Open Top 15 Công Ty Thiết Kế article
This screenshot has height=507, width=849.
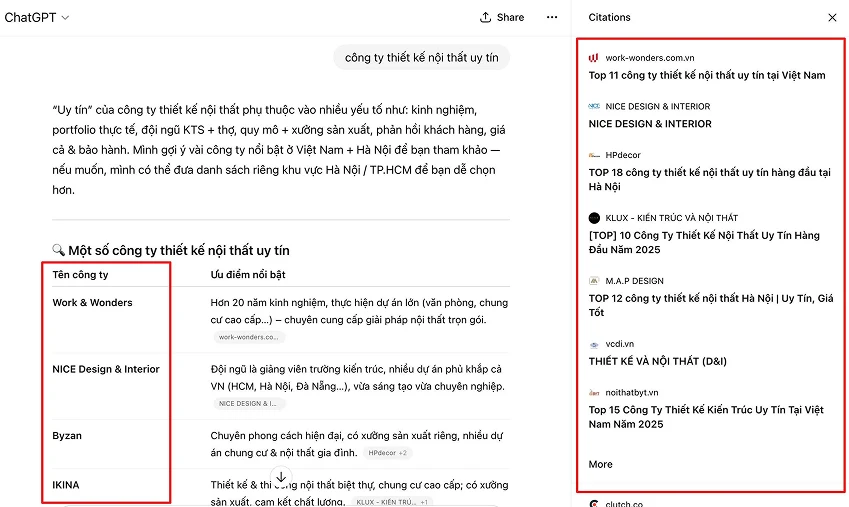tap(705, 417)
